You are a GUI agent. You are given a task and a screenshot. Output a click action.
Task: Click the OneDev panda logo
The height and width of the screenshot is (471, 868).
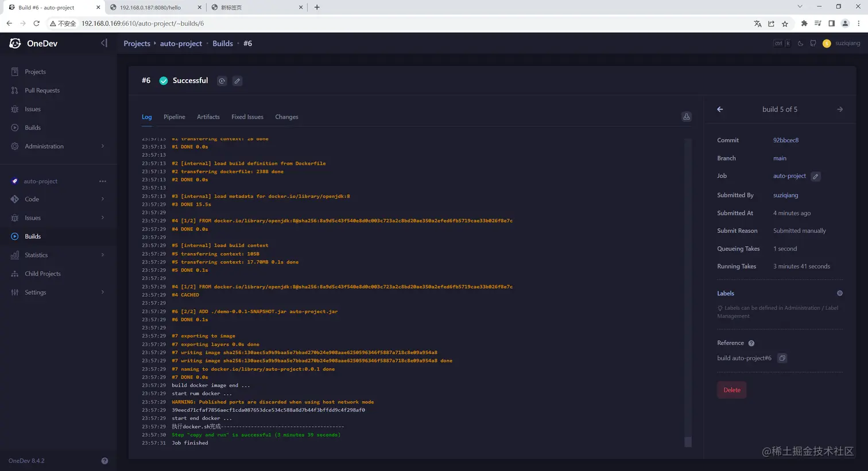tap(15, 44)
